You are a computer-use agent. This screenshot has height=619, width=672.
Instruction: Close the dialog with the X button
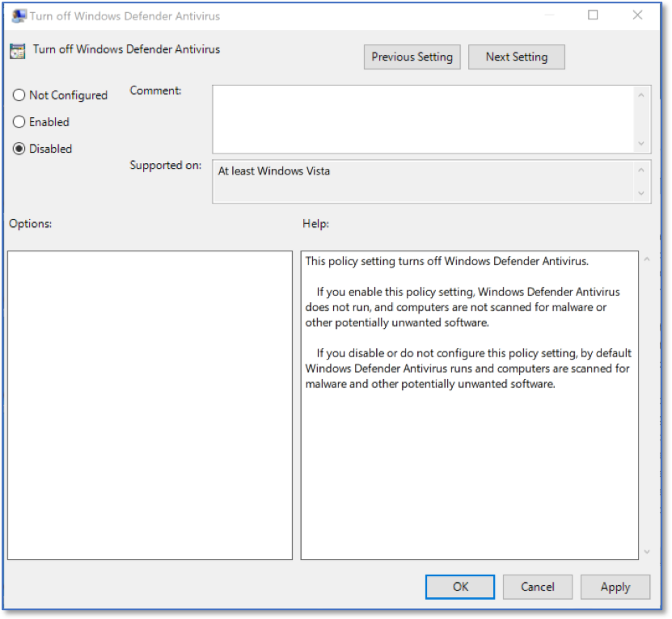coord(637,15)
